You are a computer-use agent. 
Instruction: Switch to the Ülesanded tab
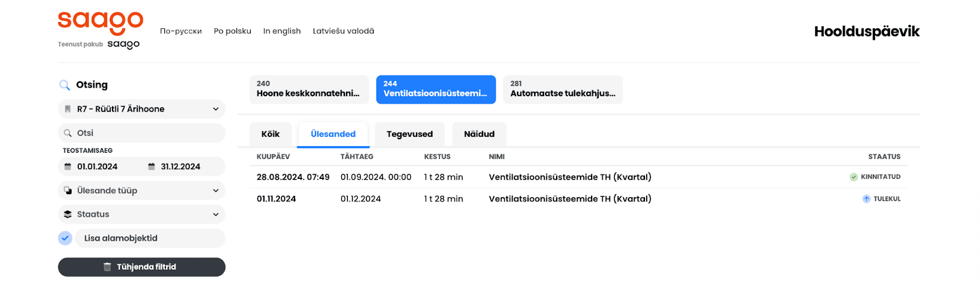[x=333, y=134]
